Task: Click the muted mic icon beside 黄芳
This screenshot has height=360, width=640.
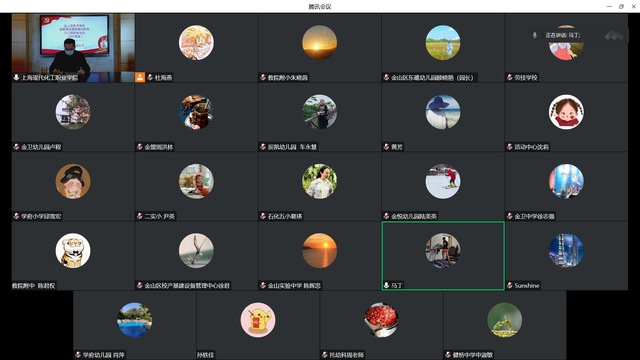Action: coord(386,147)
